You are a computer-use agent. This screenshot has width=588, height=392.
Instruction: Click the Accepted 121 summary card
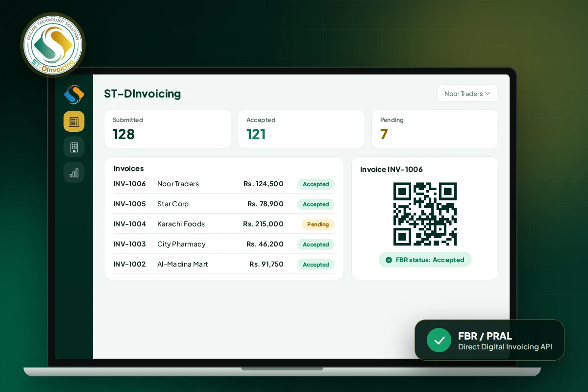(x=301, y=129)
